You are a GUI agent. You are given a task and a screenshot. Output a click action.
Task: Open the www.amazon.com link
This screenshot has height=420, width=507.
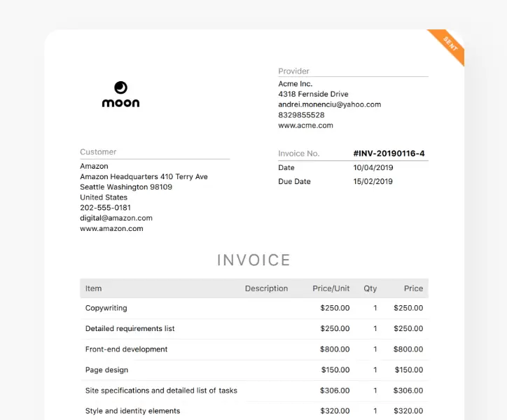pos(111,228)
